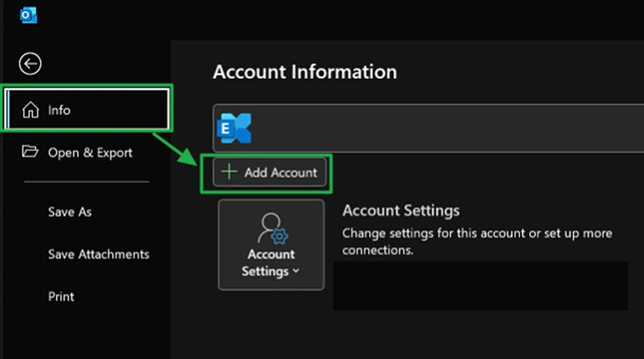Image resolution: width=644 pixels, height=359 pixels.
Task: Open the Open & Export menu item
Action: coord(90,153)
